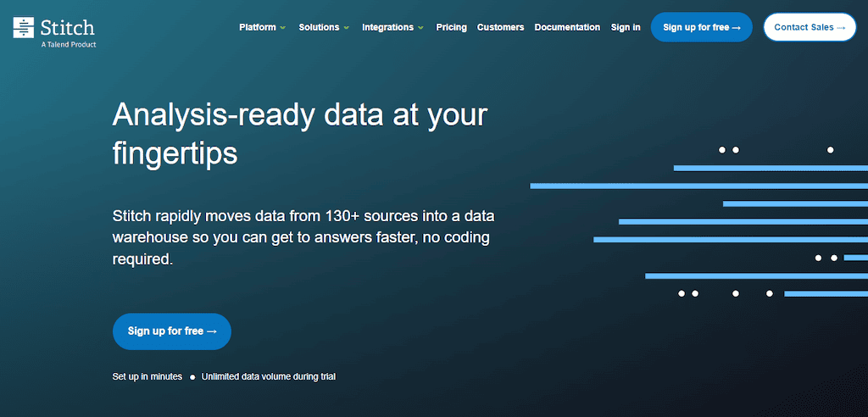The image size is (868, 417).
Task: Click 'Unlimited data volume during trial' text
Action: coord(269,376)
